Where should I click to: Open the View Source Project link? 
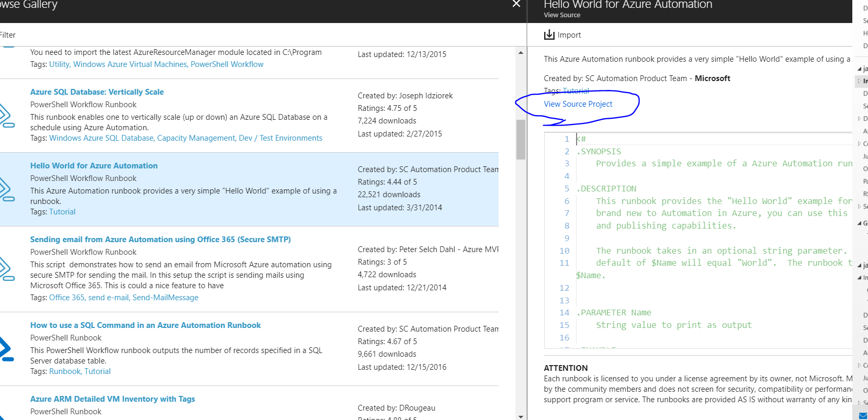[578, 104]
